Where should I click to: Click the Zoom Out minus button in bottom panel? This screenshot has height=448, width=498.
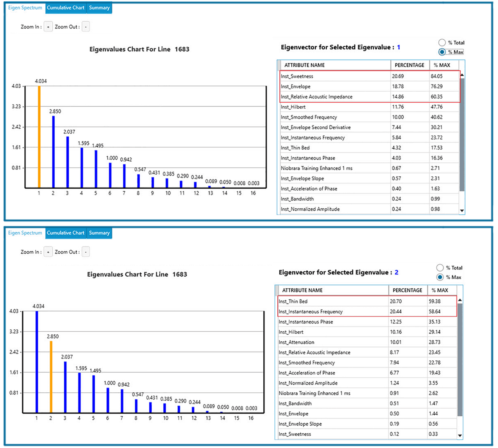click(x=86, y=252)
